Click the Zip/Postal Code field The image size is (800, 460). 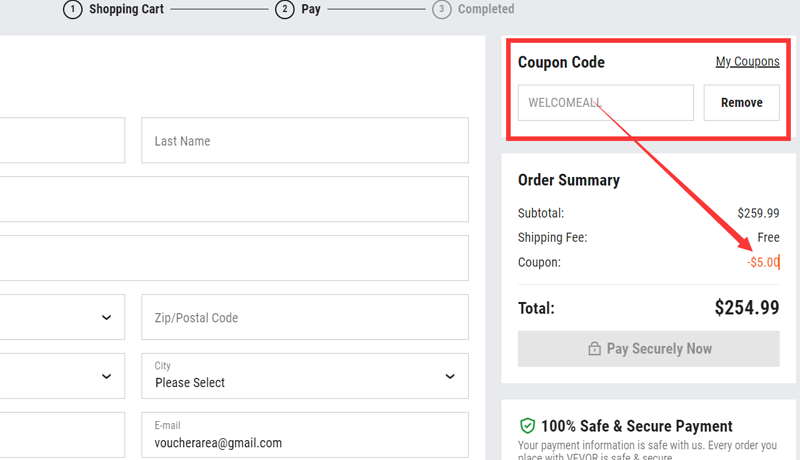[304, 318]
